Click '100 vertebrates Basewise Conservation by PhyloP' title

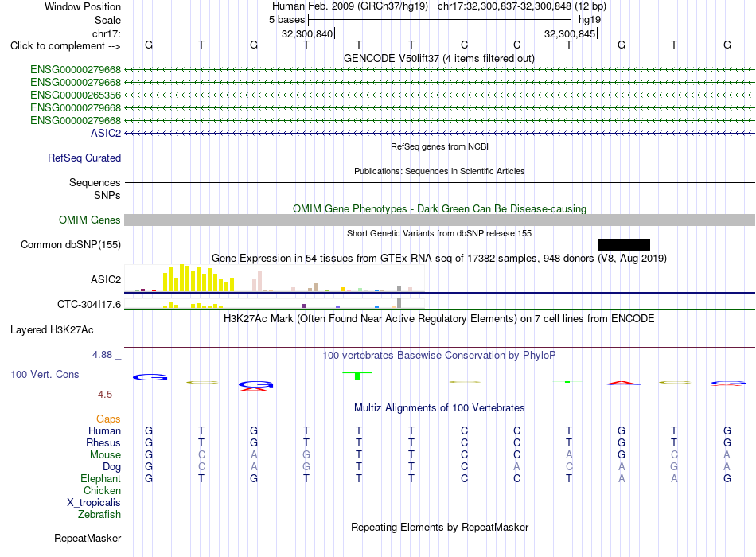tap(439, 356)
